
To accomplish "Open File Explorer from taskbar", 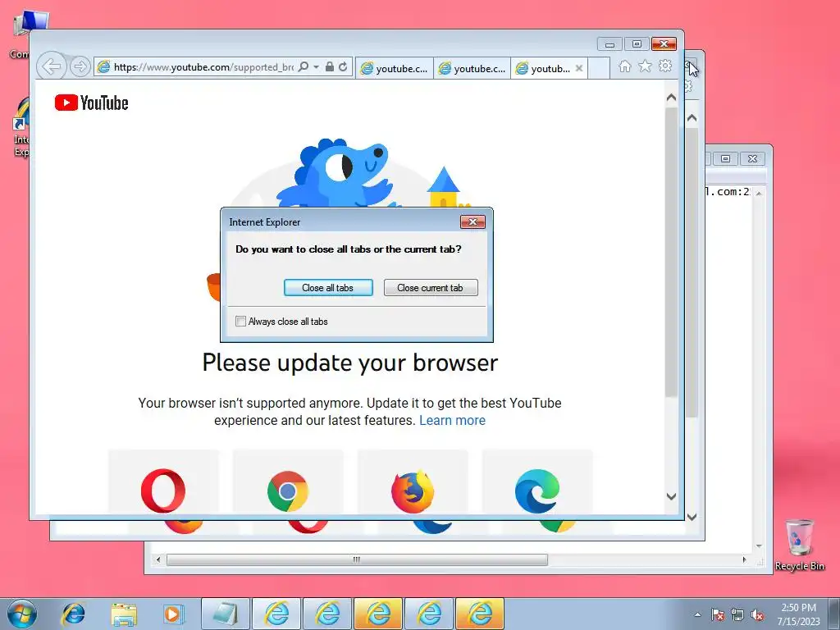I will 124,614.
